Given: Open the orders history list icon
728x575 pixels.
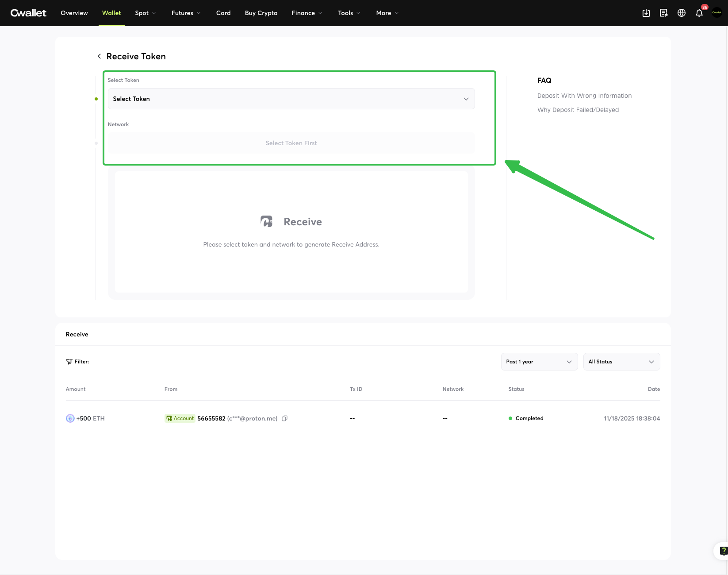Looking at the screenshot, I should coord(664,13).
